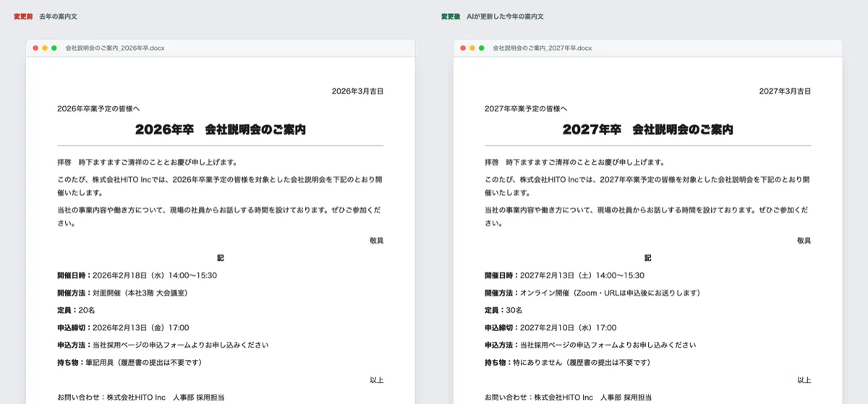
Task: Click date 2026年3月吉日
Action: tap(357, 91)
